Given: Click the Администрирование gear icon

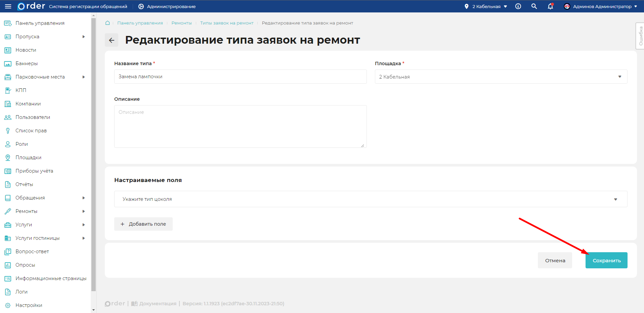Looking at the screenshot, I should point(141,6).
